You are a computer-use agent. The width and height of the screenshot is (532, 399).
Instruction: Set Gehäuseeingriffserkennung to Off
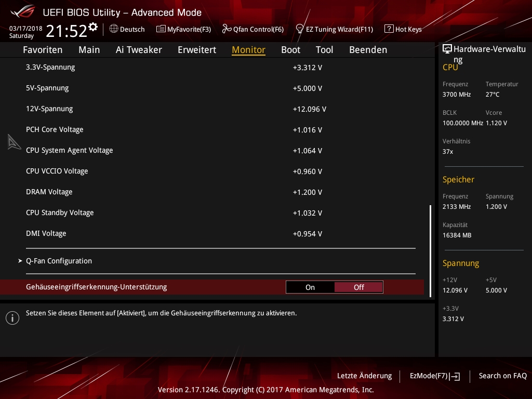tap(358, 287)
